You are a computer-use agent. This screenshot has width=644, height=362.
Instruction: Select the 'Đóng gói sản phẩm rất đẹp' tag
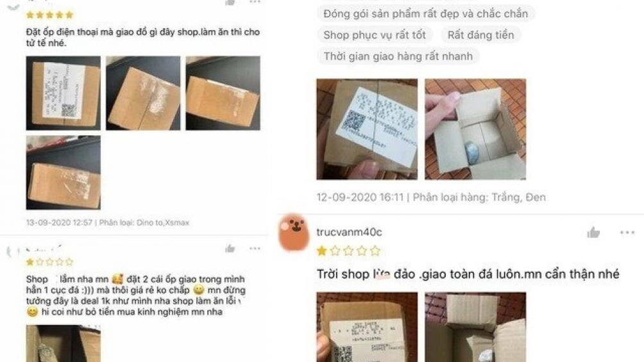tap(425, 13)
